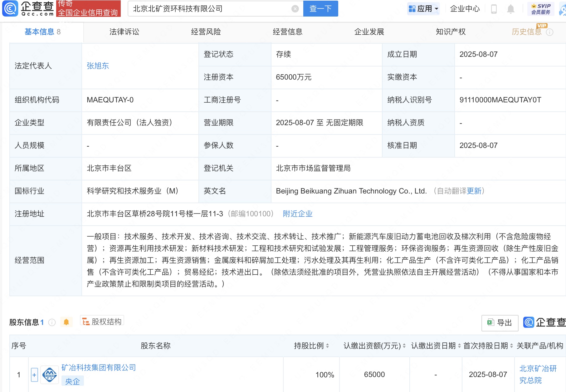Screen dimensions: 566x392
Task: Click 存续 registration status value
Action: (283, 54)
